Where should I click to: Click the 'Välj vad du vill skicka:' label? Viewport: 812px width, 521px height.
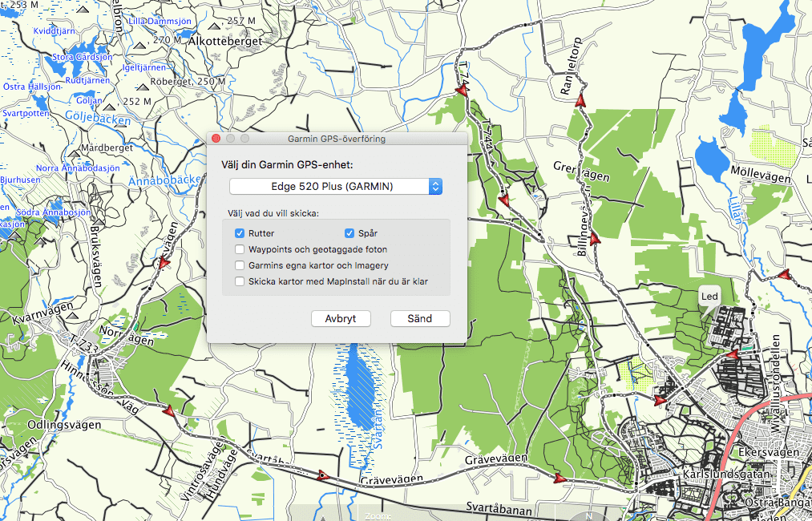pos(273,213)
